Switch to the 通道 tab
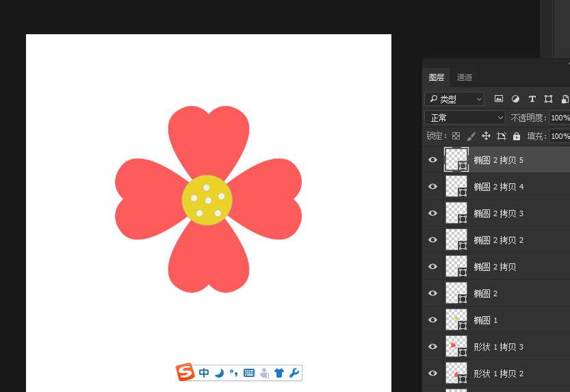The width and height of the screenshot is (570, 392). coord(465,77)
